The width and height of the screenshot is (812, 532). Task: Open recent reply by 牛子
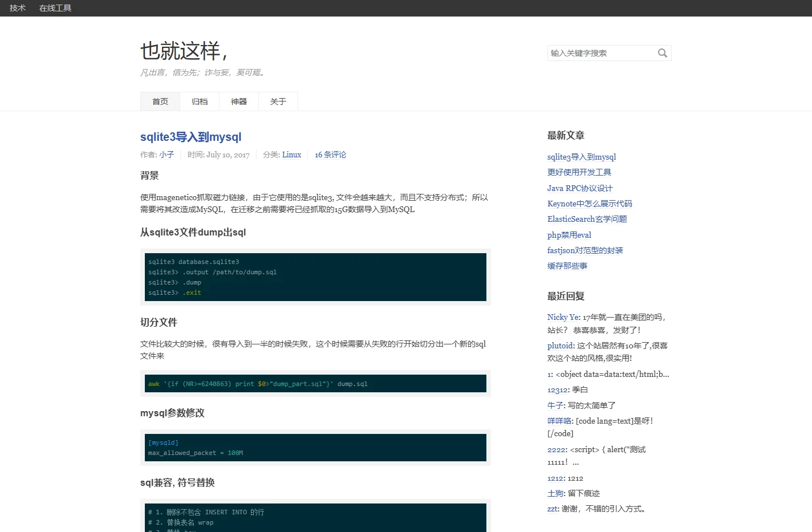tap(556, 405)
